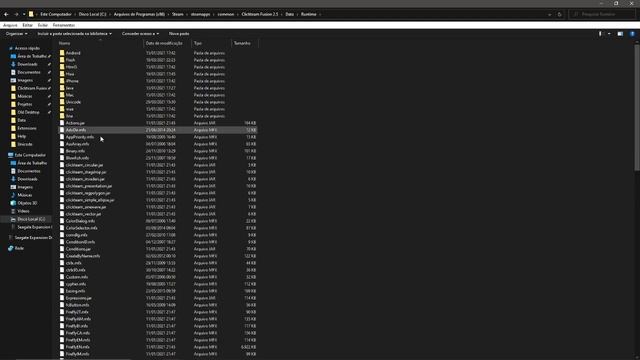
Task: Click the AppPriority.mfx file icon
Action: 62,137
